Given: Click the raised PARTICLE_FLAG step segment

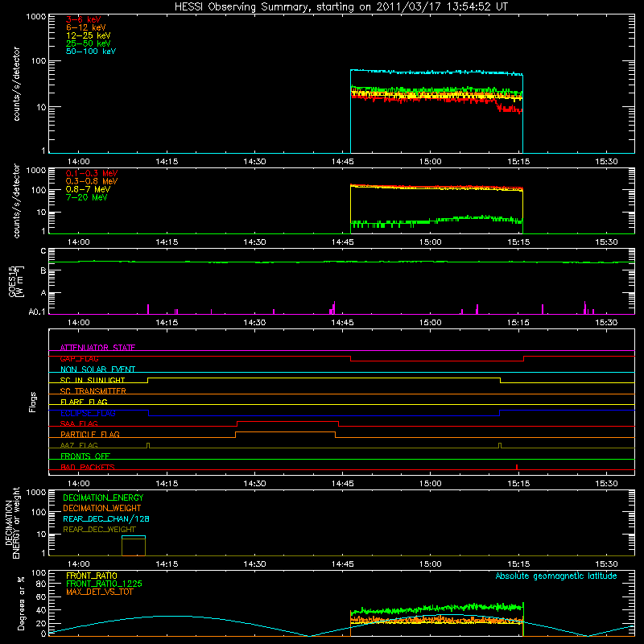Looking at the screenshot, I should (286, 432).
